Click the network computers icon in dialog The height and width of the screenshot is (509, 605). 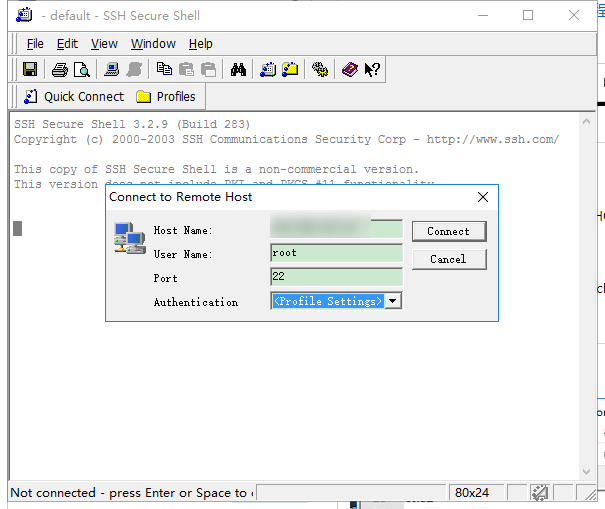point(130,238)
